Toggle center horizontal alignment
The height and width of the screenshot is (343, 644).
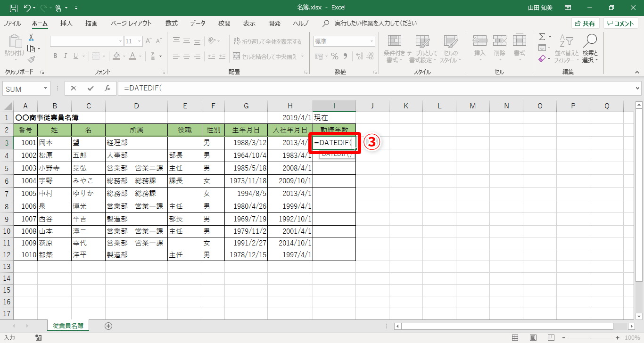[x=187, y=56]
